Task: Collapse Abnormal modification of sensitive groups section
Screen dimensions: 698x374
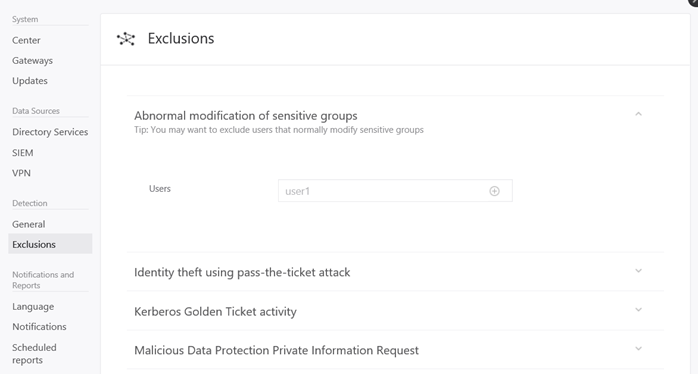Action: pos(638,114)
